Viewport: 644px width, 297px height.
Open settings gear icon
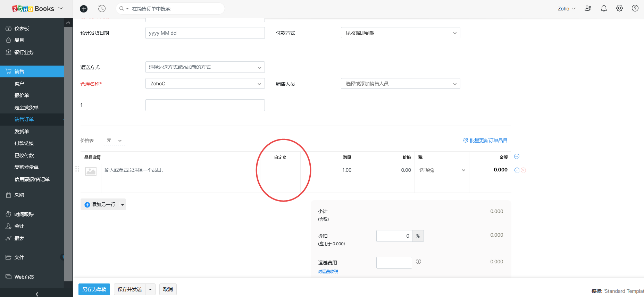pos(619,8)
